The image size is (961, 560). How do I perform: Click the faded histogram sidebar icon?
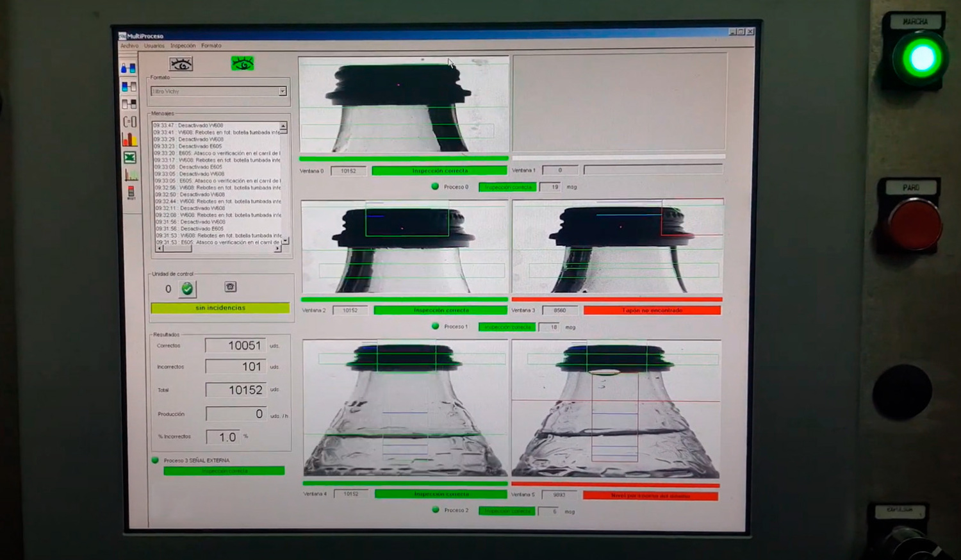131,174
